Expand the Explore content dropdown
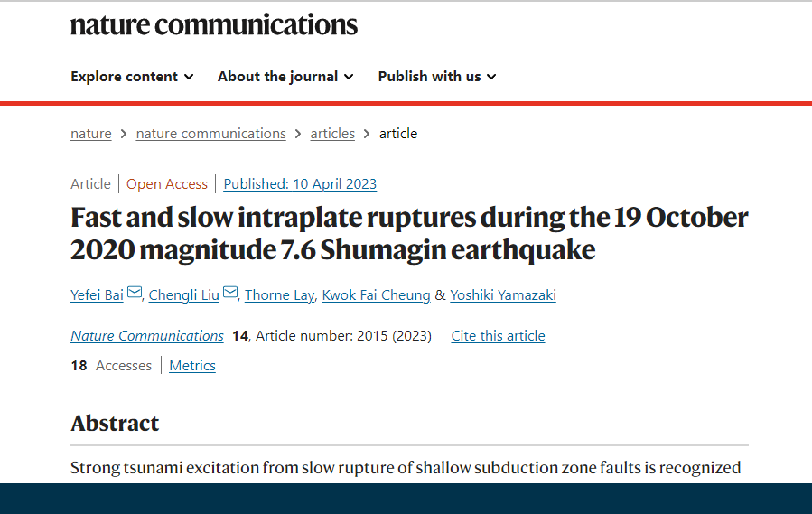Viewport: 812px width, 514px height. click(132, 77)
